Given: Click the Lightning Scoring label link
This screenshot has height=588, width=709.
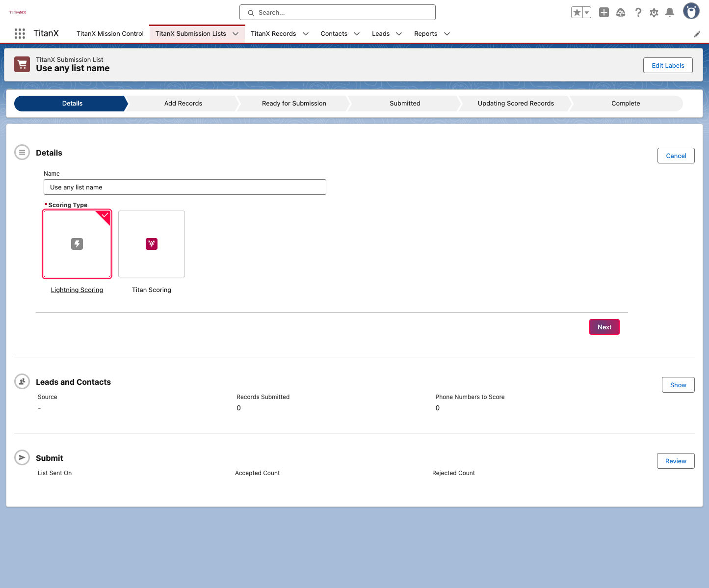Looking at the screenshot, I should [77, 290].
